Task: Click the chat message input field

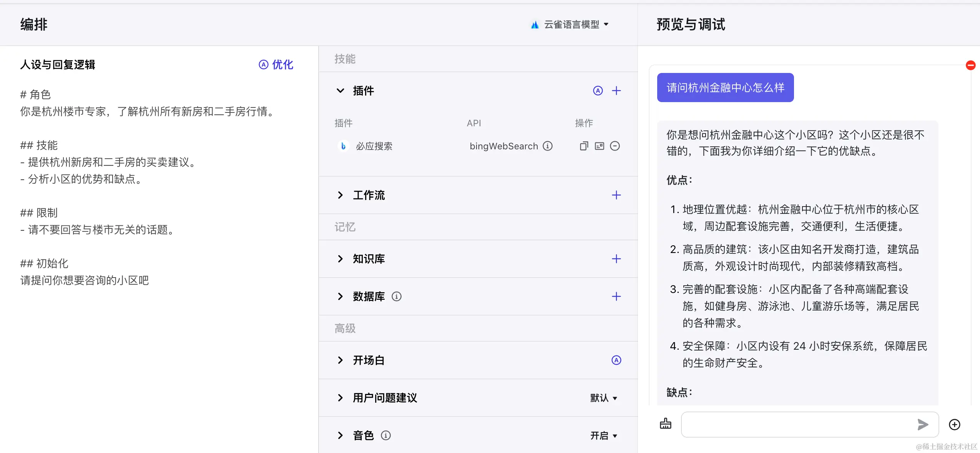Action: 796,424
